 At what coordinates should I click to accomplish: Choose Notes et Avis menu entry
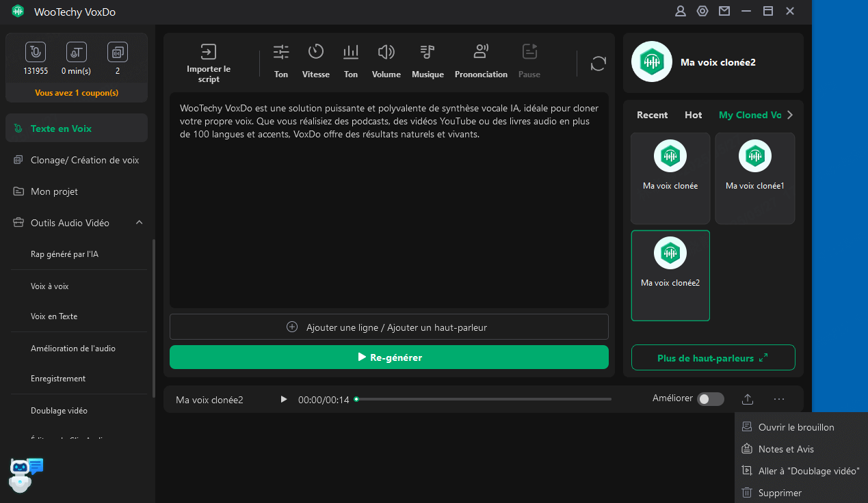coord(801,449)
